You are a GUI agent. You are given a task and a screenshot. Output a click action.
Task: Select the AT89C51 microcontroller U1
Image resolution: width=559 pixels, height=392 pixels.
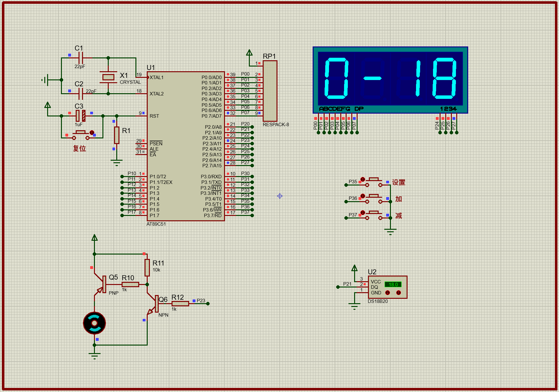click(186, 146)
